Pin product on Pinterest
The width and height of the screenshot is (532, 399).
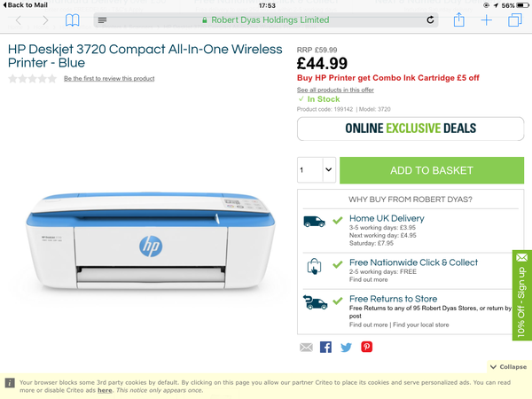pyautogui.click(x=366, y=347)
